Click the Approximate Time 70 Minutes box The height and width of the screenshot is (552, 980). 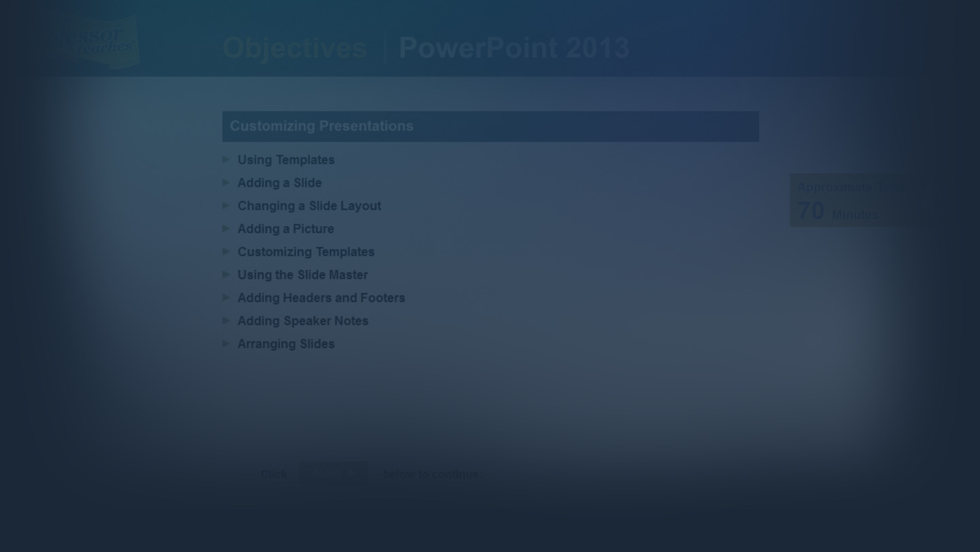click(x=845, y=200)
